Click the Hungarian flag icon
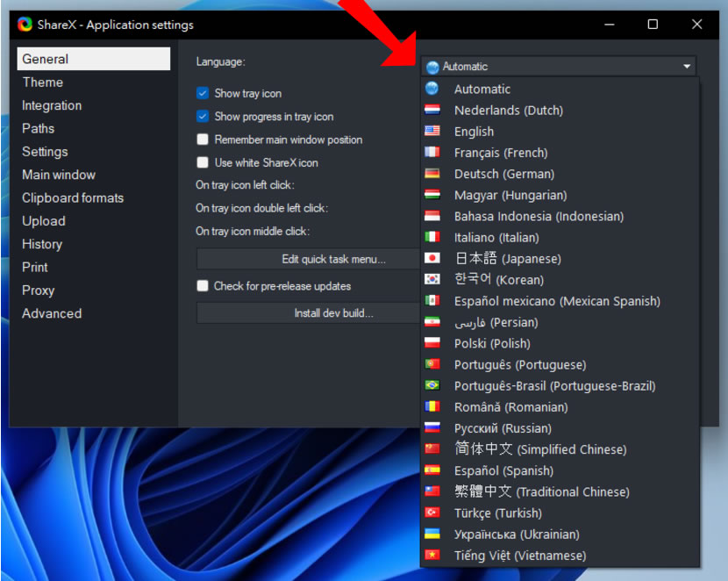Screen dimensions: 728x581 [432, 195]
